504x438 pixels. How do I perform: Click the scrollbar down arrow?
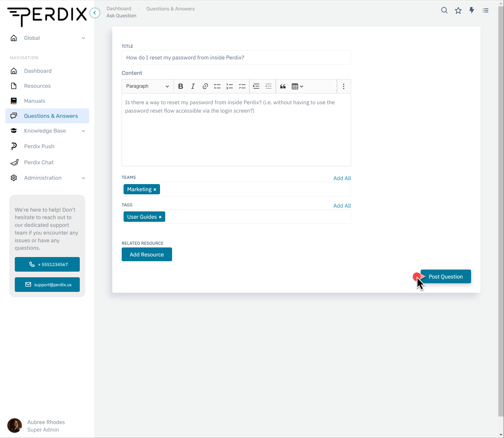[501, 435]
